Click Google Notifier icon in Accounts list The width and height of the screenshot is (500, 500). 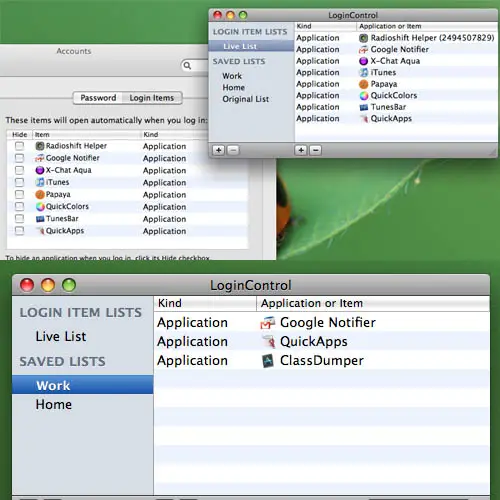(40, 158)
